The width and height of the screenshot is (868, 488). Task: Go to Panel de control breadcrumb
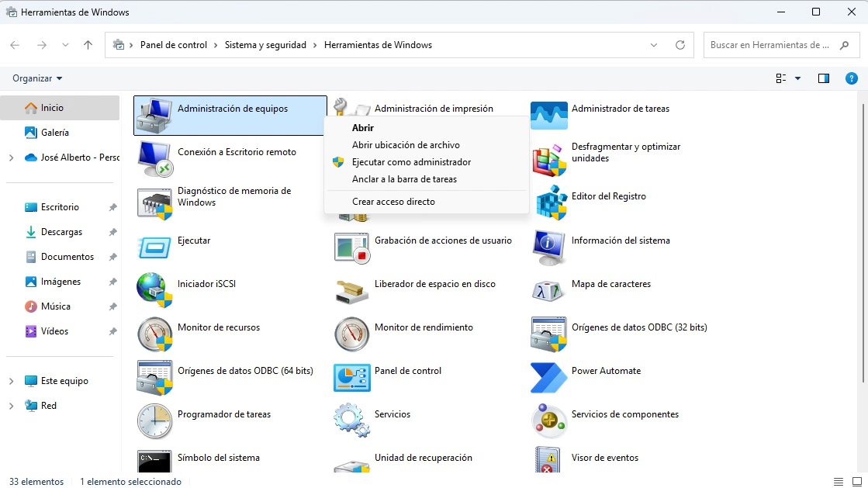(x=174, y=46)
